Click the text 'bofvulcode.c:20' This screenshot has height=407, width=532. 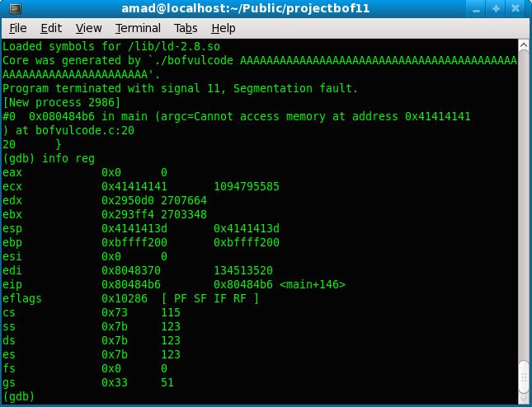pos(85,130)
